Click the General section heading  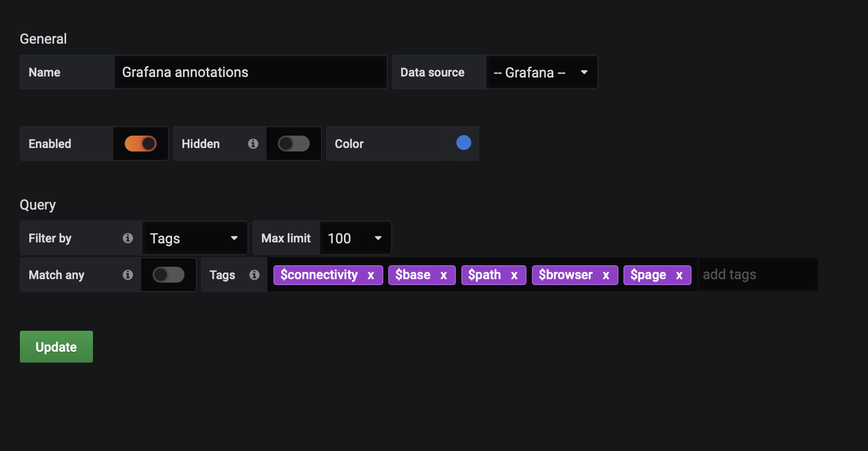(x=43, y=39)
